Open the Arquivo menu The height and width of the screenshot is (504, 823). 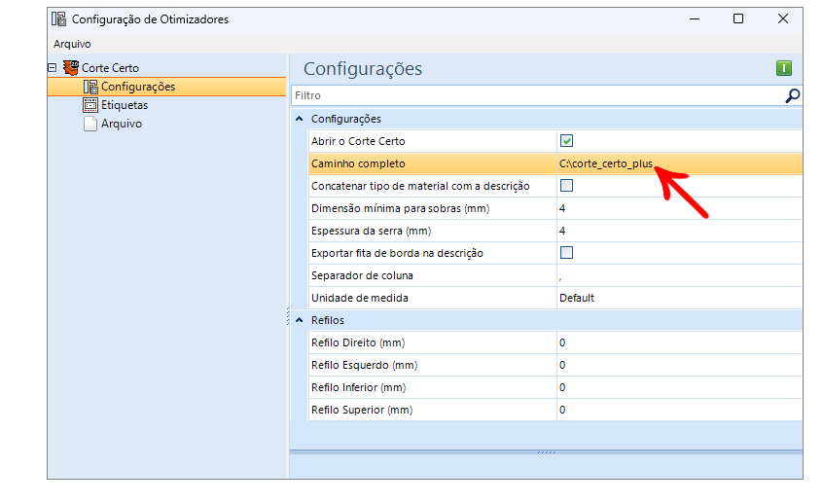click(x=72, y=44)
